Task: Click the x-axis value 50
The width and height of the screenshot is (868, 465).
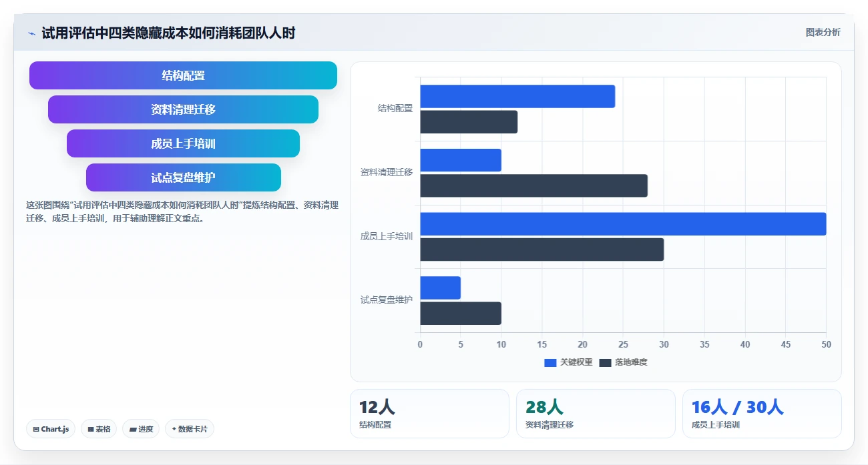Action: pyautogui.click(x=826, y=344)
